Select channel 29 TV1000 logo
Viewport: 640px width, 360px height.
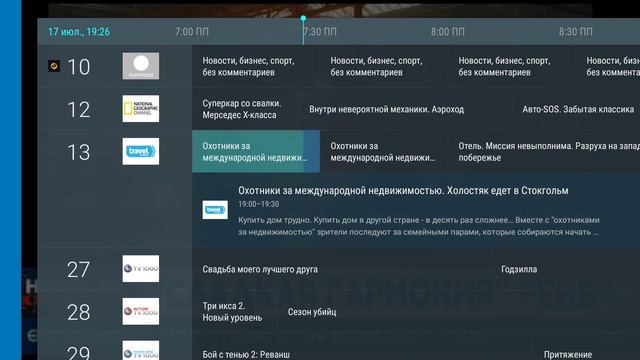point(141,350)
